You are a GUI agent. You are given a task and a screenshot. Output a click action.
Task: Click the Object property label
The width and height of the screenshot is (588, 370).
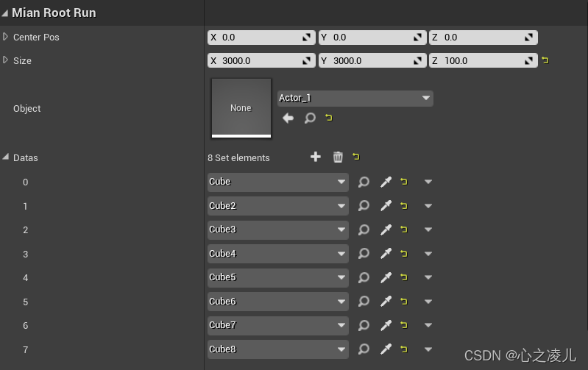click(x=27, y=109)
